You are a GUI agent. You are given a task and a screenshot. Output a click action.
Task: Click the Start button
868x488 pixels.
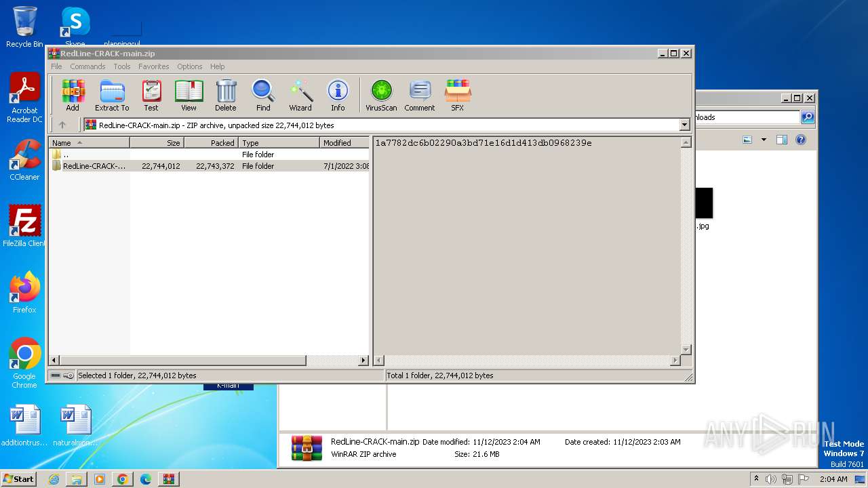click(19, 479)
